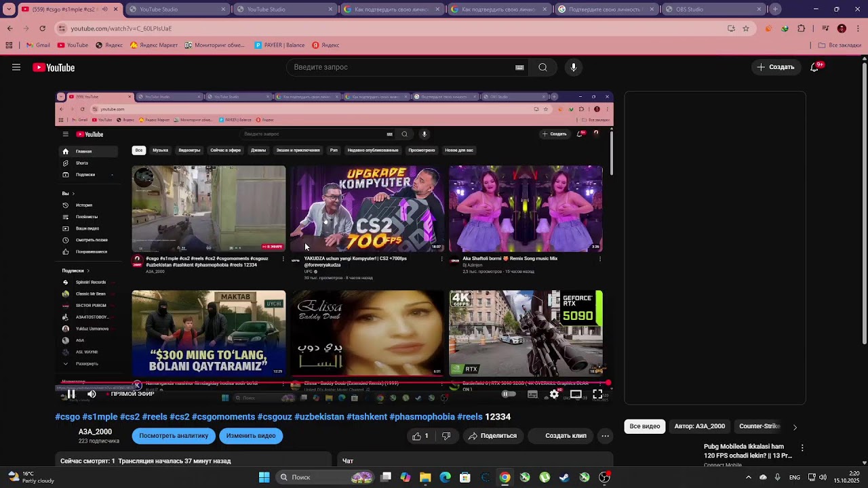
Task: Open the YouTube guide hamburger menu
Action: tap(16, 67)
